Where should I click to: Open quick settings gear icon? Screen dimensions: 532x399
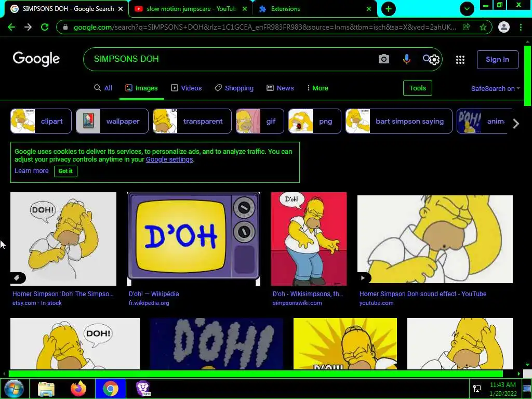[x=435, y=60]
